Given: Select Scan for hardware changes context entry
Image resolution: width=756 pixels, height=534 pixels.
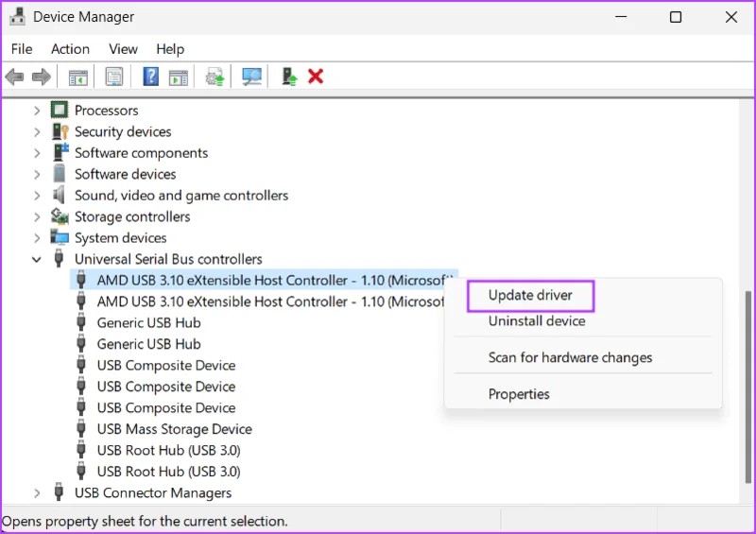Looking at the screenshot, I should (x=570, y=357).
